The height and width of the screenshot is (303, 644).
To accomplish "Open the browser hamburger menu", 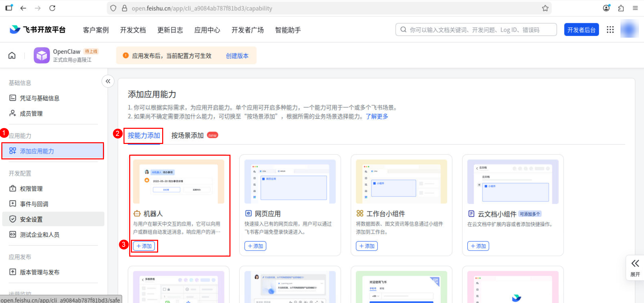I will click(635, 8).
